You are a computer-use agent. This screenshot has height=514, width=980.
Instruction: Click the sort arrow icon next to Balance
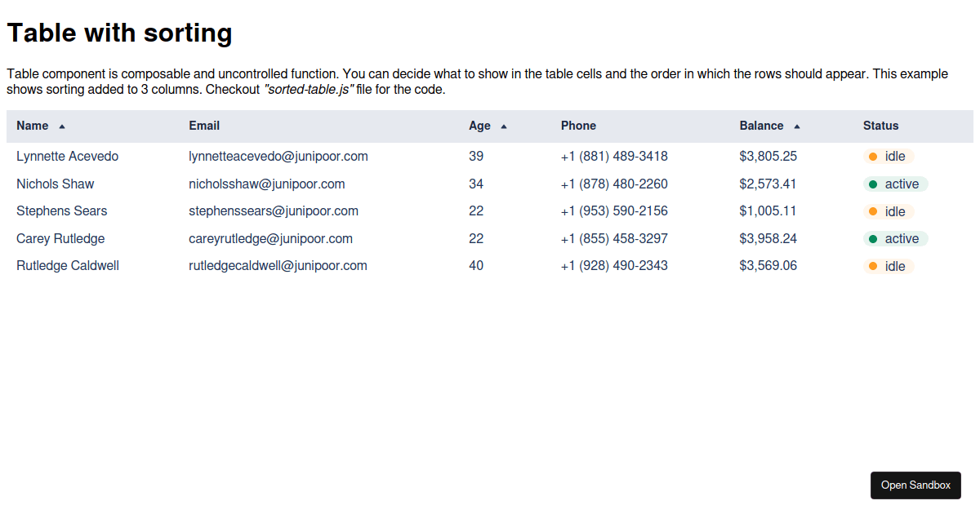click(x=796, y=126)
